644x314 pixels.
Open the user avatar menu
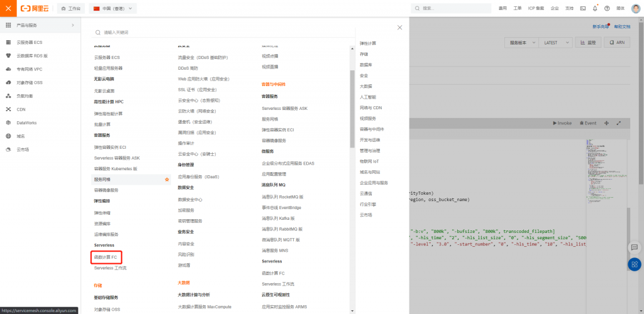coord(635,8)
